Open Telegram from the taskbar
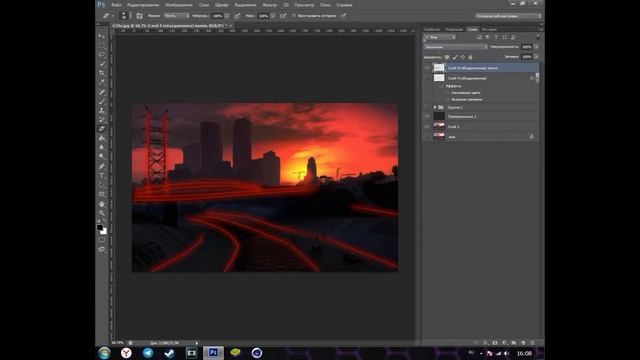Viewport: 640px width, 360px height. [x=148, y=353]
